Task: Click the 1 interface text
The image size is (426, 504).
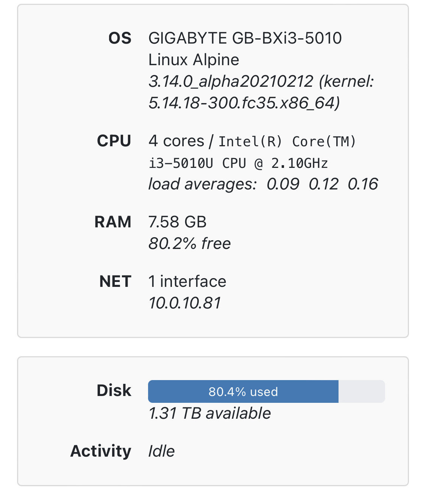Action: click(x=187, y=282)
